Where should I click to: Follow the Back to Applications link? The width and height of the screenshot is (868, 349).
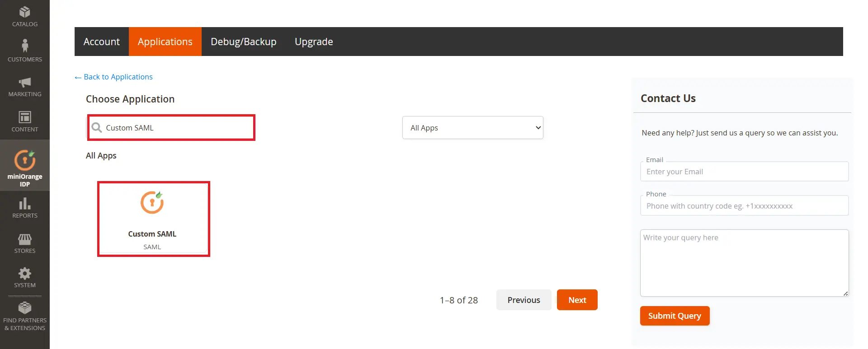113,77
